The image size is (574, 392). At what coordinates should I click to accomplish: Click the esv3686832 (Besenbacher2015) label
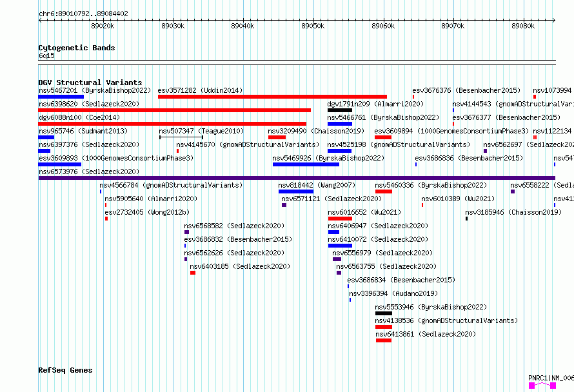click(238, 239)
